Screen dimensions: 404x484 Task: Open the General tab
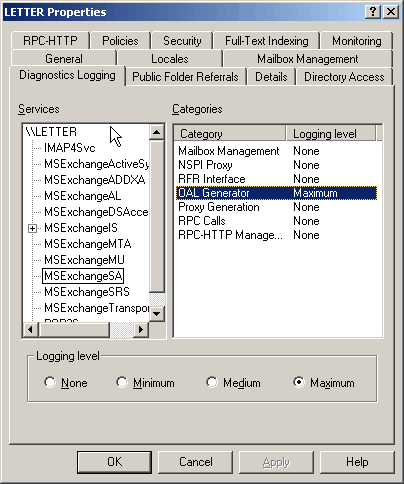pos(64,59)
